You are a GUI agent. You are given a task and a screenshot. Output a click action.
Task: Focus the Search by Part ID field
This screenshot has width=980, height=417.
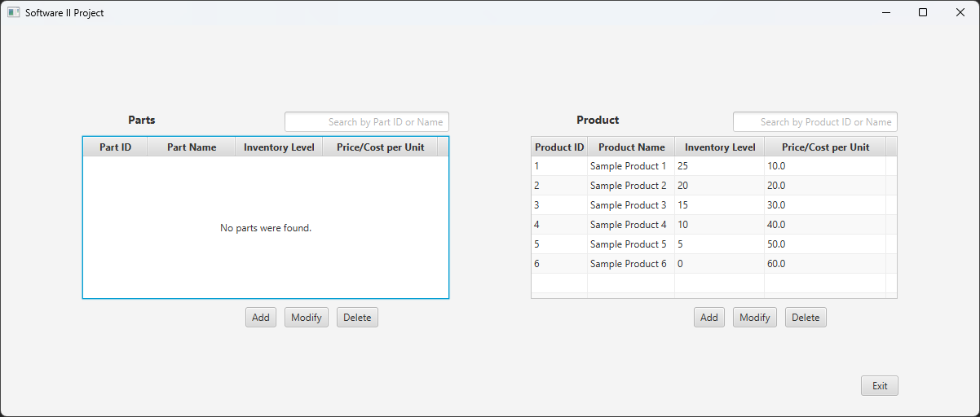pos(367,122)
